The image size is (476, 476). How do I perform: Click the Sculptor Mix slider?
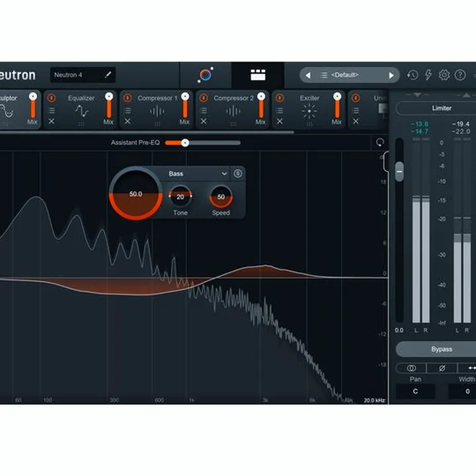tap(33, 106)
